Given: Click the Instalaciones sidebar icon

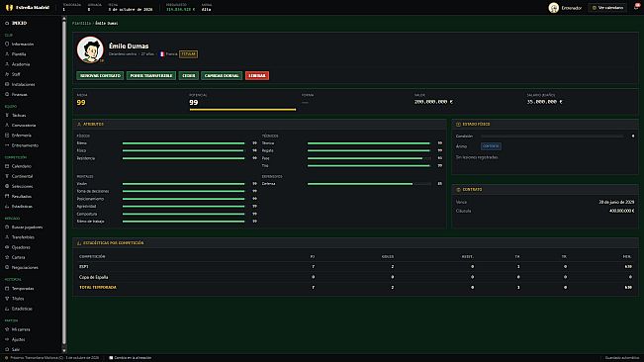Looking at the screenshot, I should pyautogui.click(x=7, y=84).
